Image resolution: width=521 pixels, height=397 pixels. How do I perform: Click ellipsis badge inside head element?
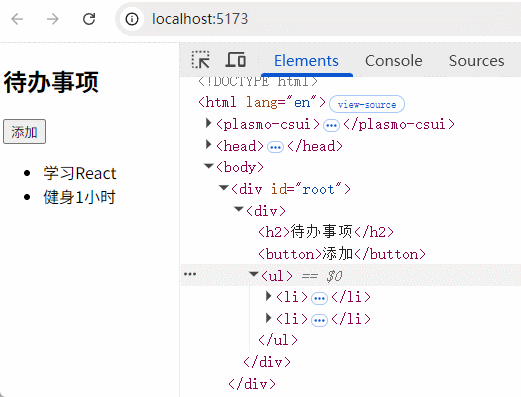275,147
